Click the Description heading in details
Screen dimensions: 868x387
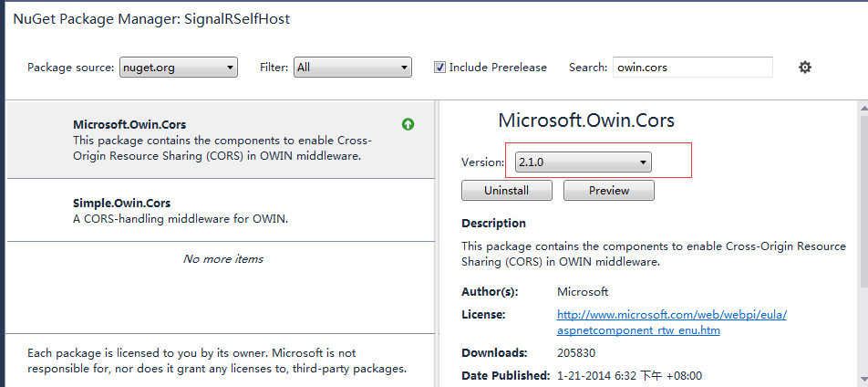(493, 224)
